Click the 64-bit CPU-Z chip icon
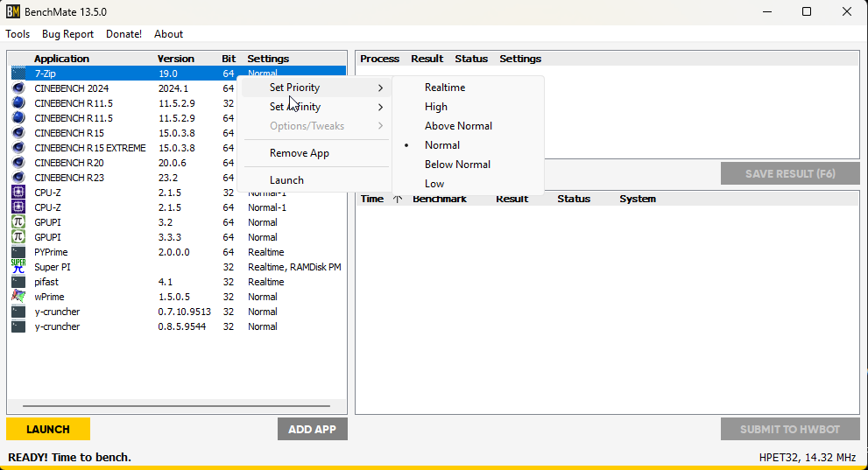868x470 pixels. [18, 207]
